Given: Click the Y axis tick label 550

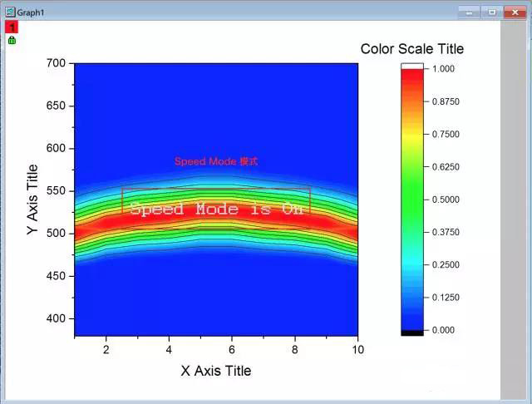Looking at the screenshot, I should [56, 191].
